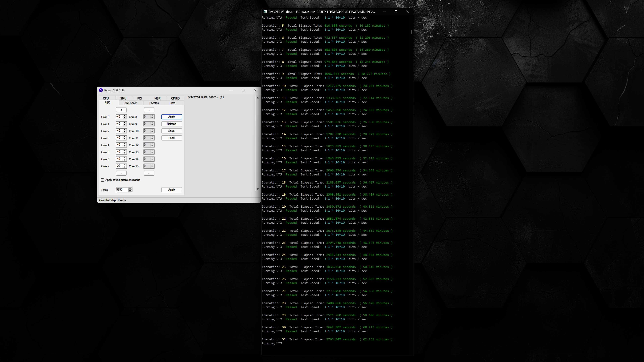Click the console window title bar icon
644x362 pixels.
click(265, 12)
